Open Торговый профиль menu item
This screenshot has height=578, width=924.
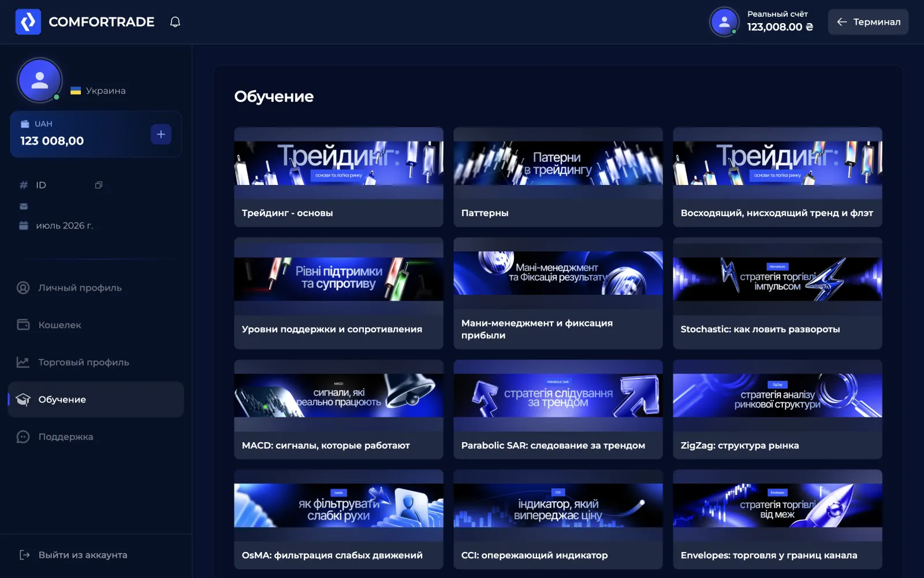point(96,362)
